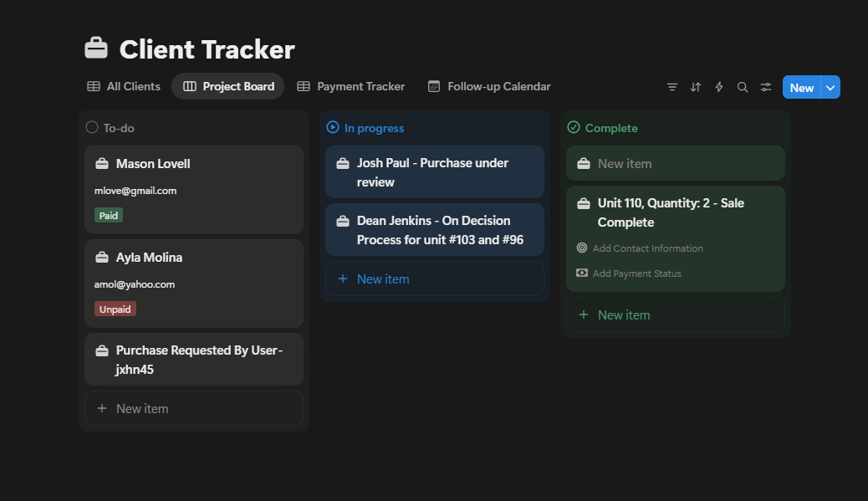
Task: Click the In progress play status icon
Action: 333,127
